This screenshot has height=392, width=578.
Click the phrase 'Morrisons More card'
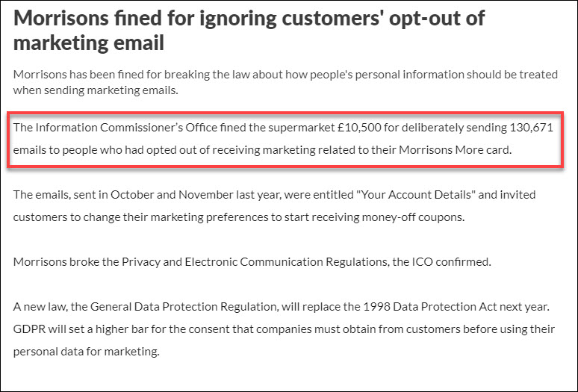(454, 150)
